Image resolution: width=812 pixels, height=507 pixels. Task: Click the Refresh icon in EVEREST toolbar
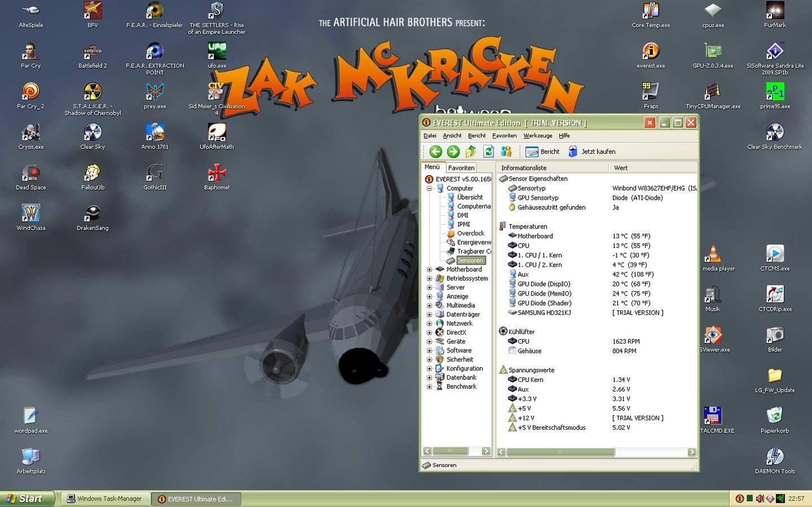(x=489, y=151)
